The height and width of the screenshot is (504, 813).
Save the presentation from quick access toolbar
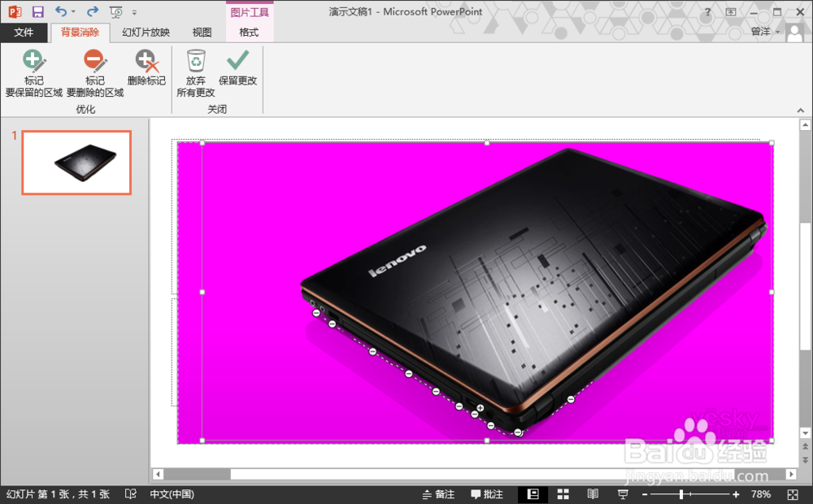(38, 11)
